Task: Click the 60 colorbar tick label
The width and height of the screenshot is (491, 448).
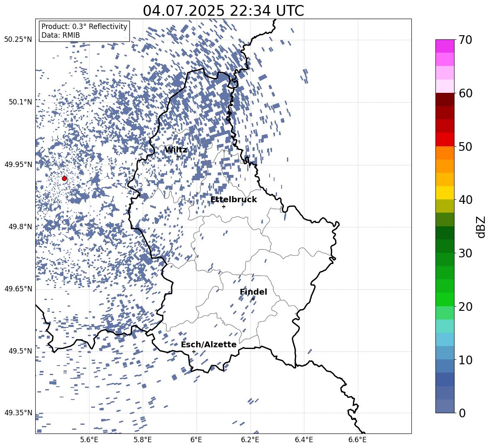Action: point(465,93)
